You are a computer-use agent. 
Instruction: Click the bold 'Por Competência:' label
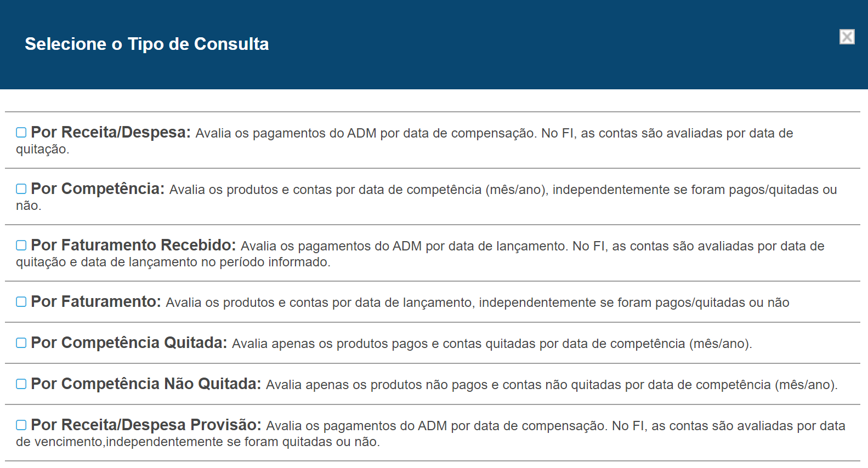98,189
